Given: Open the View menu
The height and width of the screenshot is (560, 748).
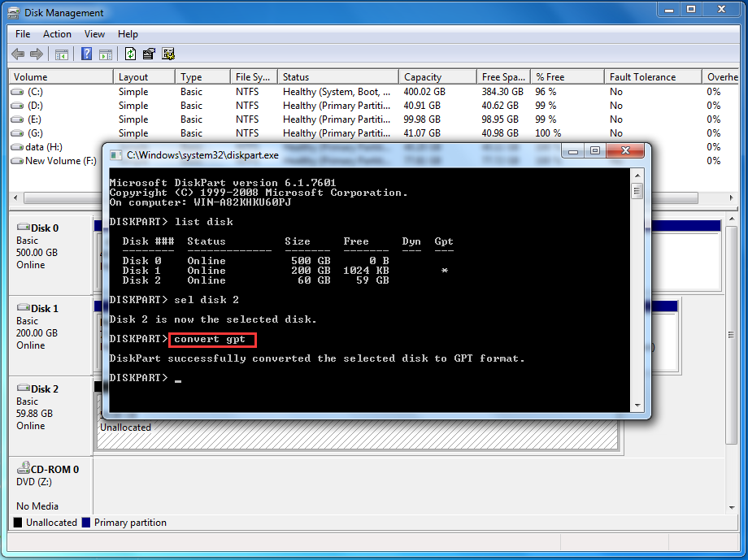Looking at the screenshot, I should [x=94, y=34].
